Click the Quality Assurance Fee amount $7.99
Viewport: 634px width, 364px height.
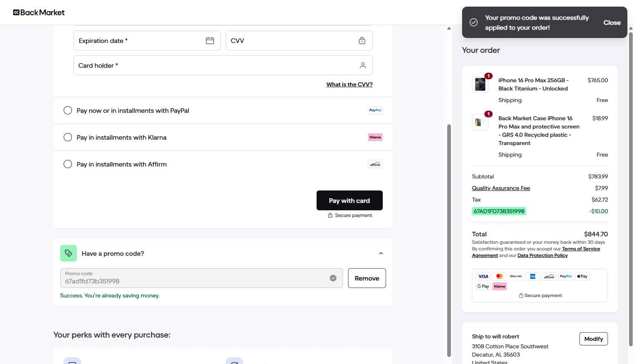601,188
